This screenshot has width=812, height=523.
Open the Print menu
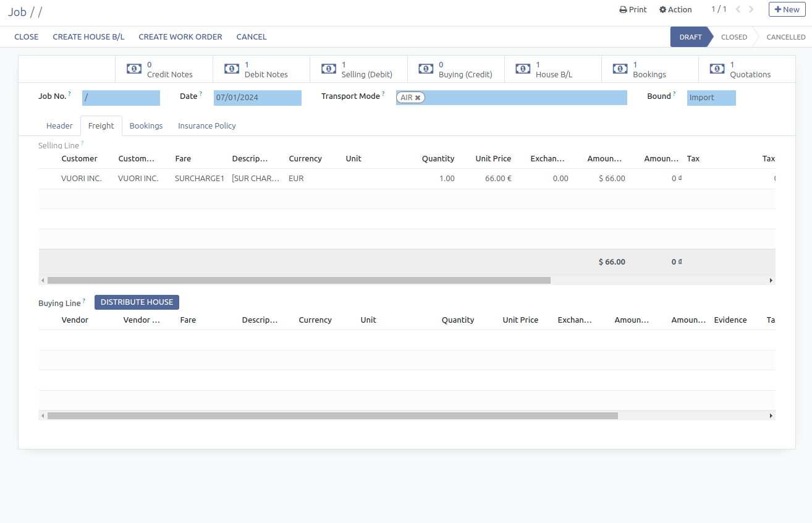[633, 9]
